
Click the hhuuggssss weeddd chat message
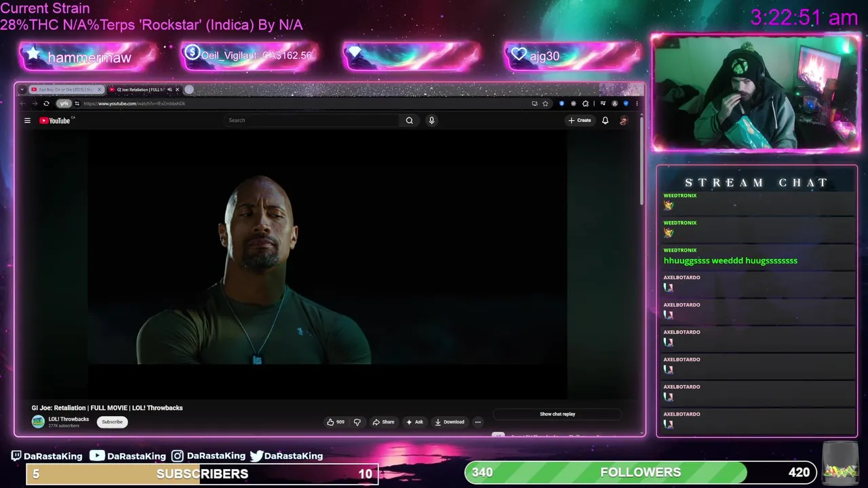pos(730,260)
